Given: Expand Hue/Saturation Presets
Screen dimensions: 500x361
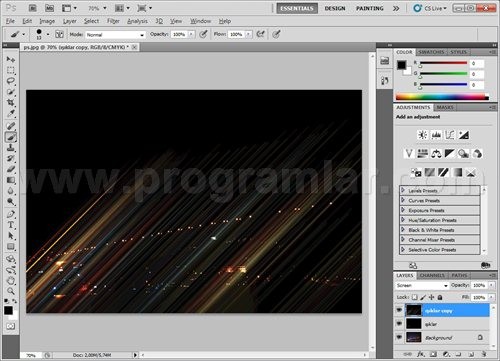Looking at the screenshot, I should 403,220.
